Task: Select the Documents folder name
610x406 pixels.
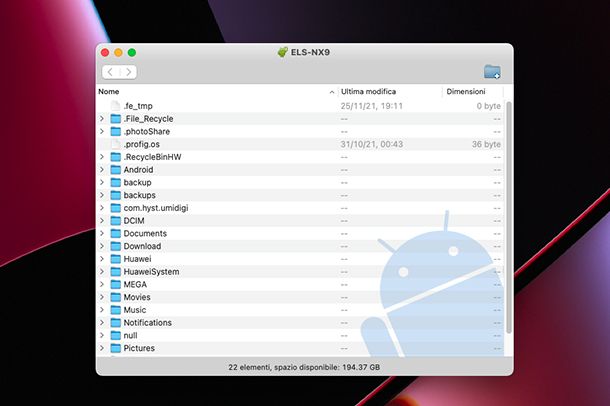Action: click(145, 233)
